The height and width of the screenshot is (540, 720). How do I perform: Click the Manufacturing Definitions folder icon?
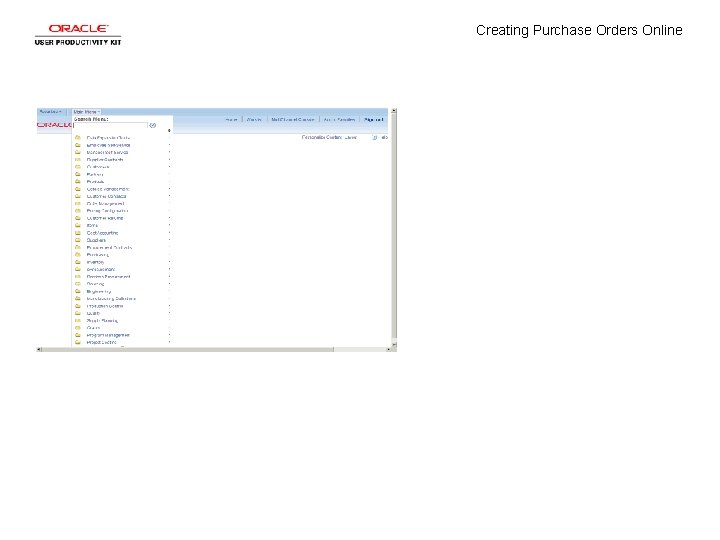(78, 298)
